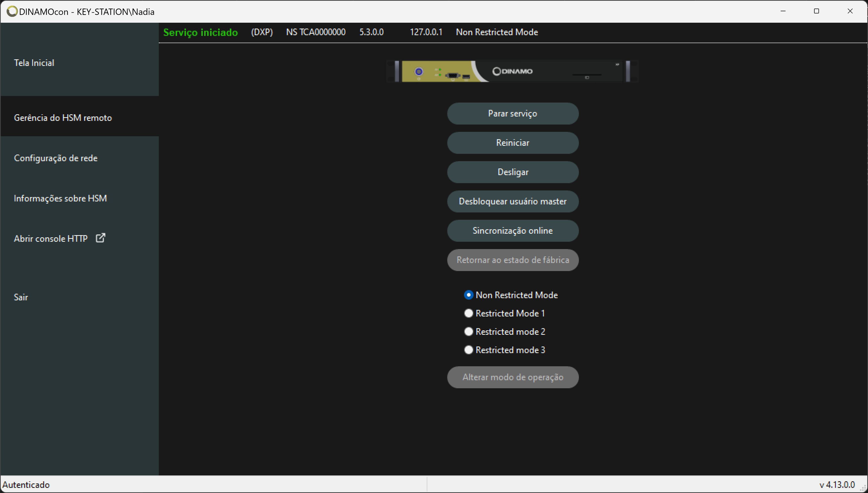Image resolution: width=868 pixels, height=493 pixels.
Task: Select Restricted Mode 1 radio button
Action: tap(469, 313)
